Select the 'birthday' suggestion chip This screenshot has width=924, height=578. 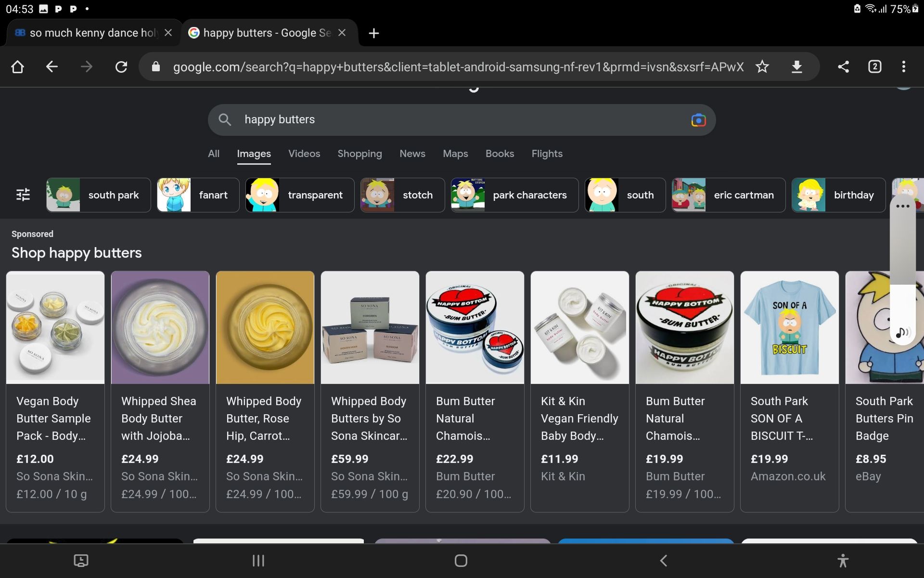(838, 195)
